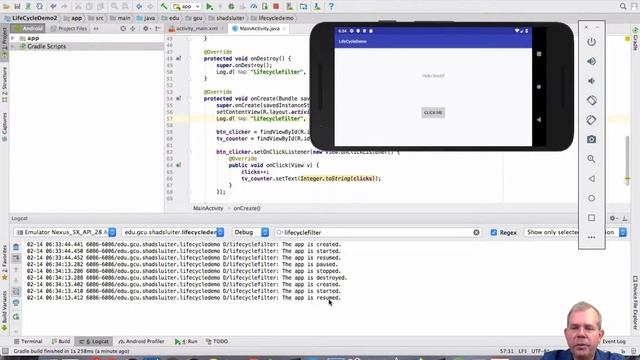Open the Android Profiler tab
640x360 pixels.
tap(141, 341)
